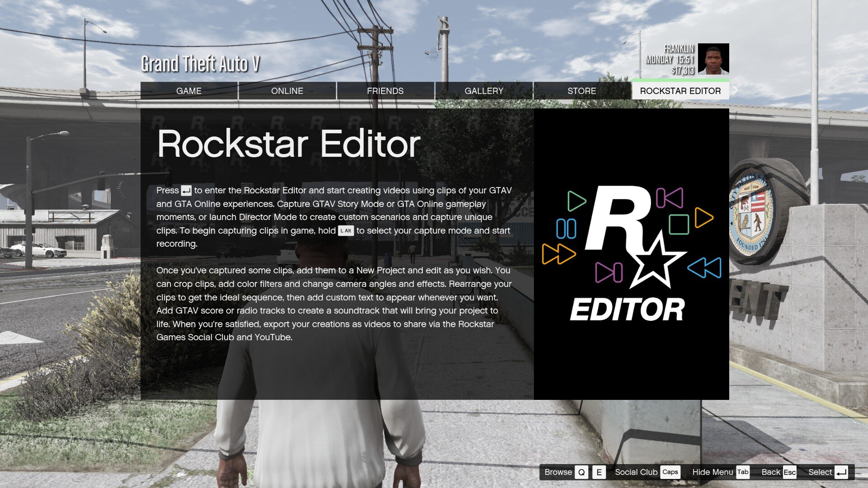Image resolution: width=868 pixels, height=488 pixels.
Task: Switch to the GAME tab
Action: (x=189, y=91)
